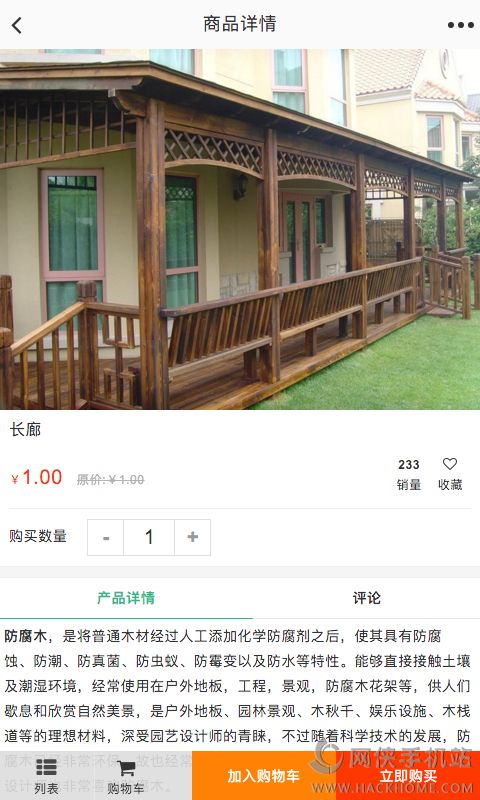Tap the 收藏 label
The width and height of the screenshot is (480, 800).
pos(450,485)
